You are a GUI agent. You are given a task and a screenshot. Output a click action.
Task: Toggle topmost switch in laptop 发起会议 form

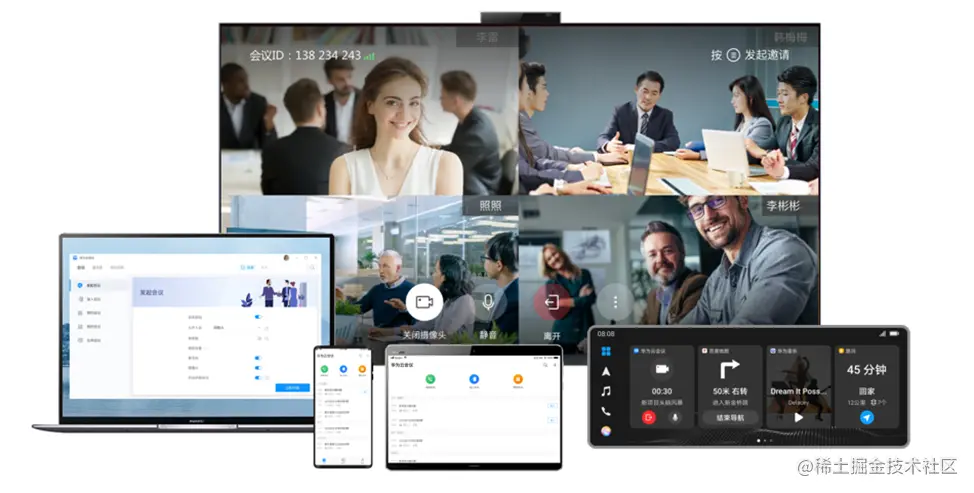[x=258, y=317]
